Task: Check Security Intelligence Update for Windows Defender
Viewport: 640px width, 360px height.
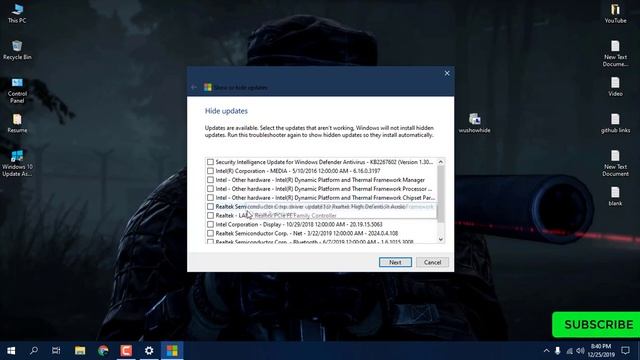Action: coord(210,162)
